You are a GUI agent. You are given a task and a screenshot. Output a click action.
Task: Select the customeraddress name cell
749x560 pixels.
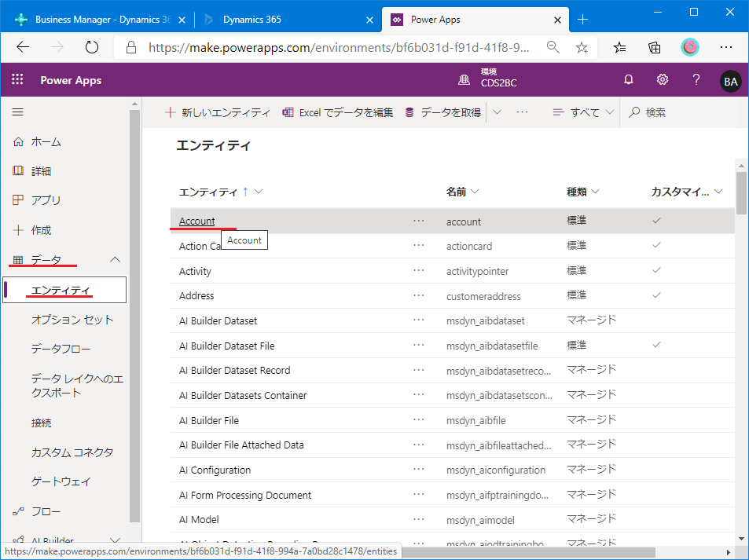click(483, 296)
